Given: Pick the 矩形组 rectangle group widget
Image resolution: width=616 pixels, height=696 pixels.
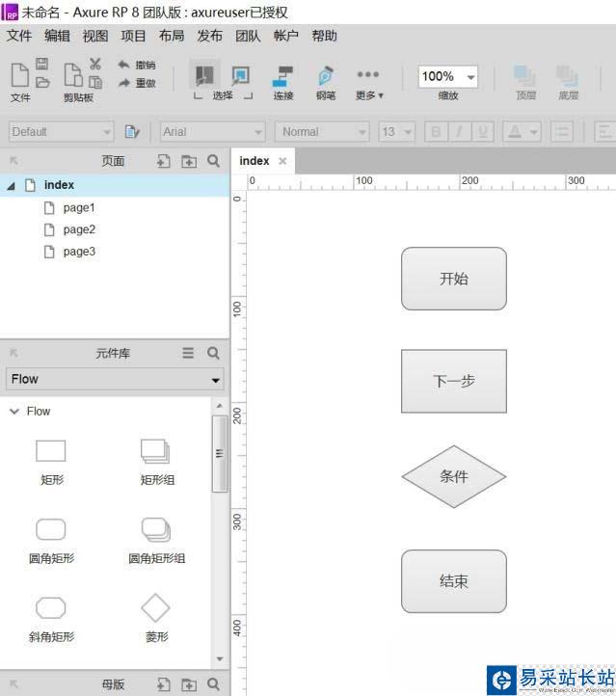Looking at the screenshot, I should pyautogui.click(x=156, y=462).
